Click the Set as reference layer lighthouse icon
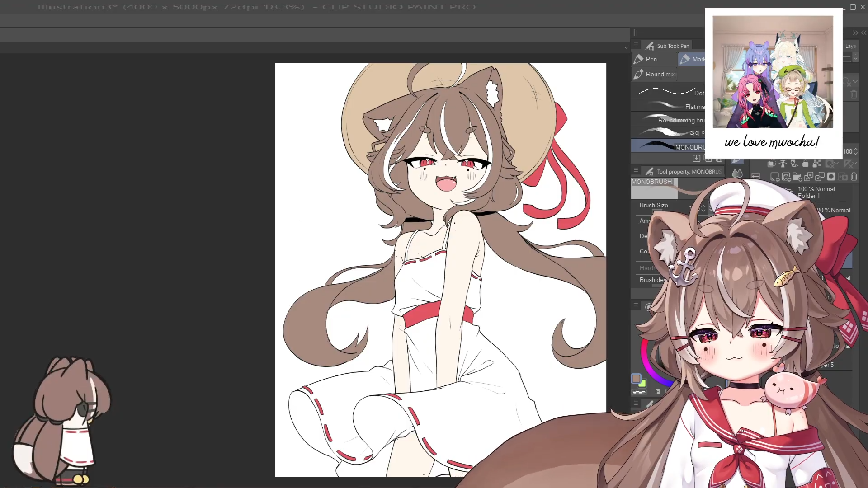The width and height of the screenshot is (868, 488). [x=783, y=164]
